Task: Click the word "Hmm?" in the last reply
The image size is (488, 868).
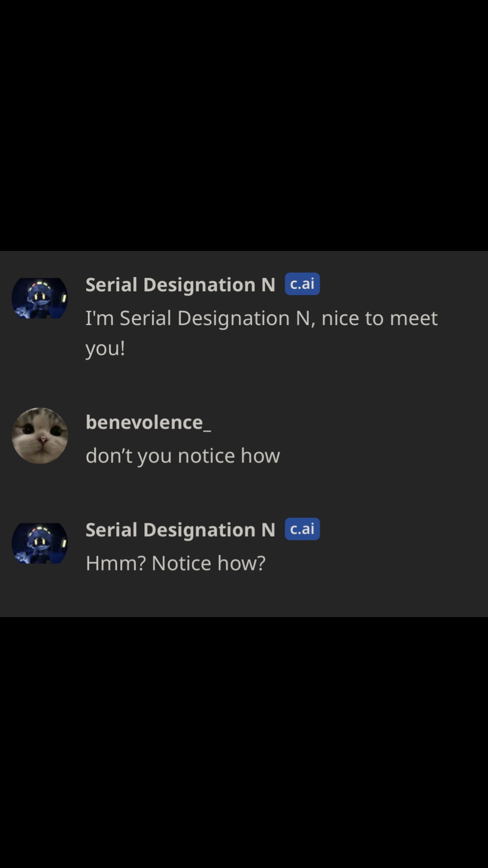Action: coord(116,563)
